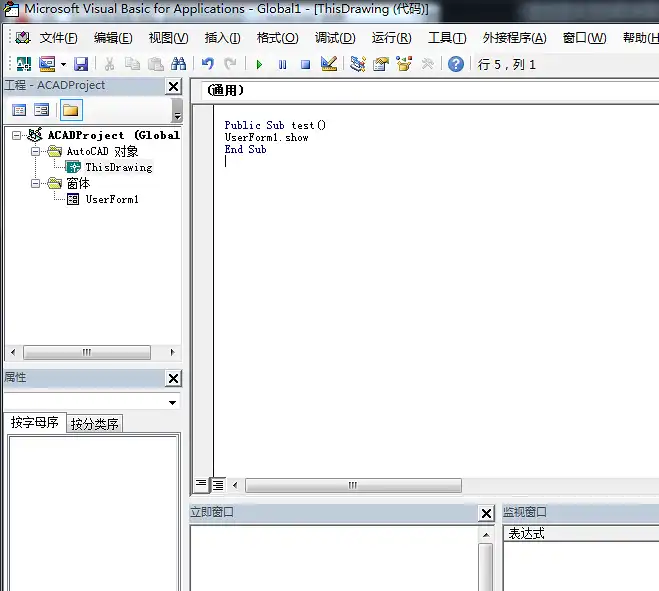This screenshot has width=659, height=591.
Task: Switch to View Code in project panel
Action: click(19, 110)
